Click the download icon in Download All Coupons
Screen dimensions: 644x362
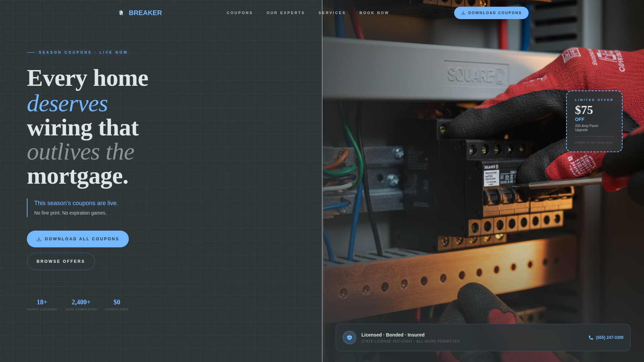point(39,239)
